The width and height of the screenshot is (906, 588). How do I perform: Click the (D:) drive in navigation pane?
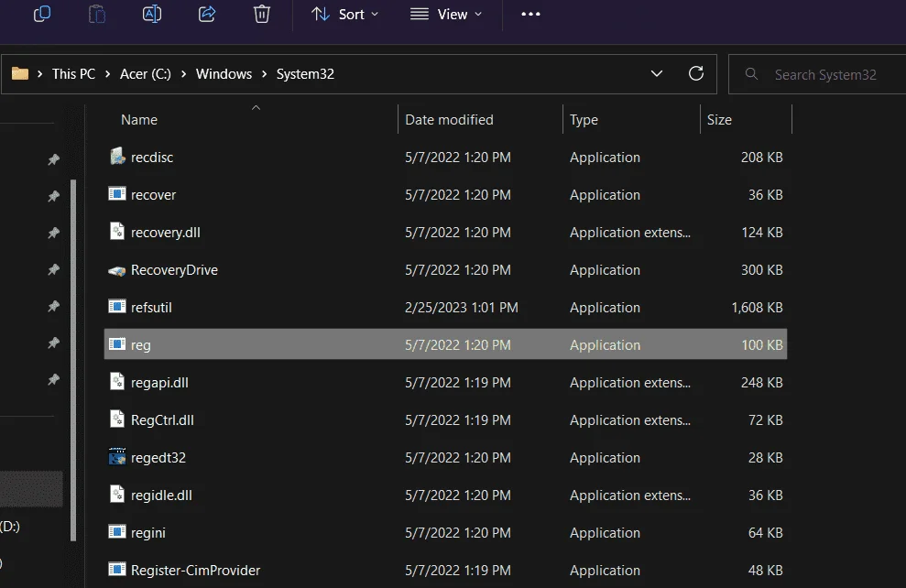(10, 527)
